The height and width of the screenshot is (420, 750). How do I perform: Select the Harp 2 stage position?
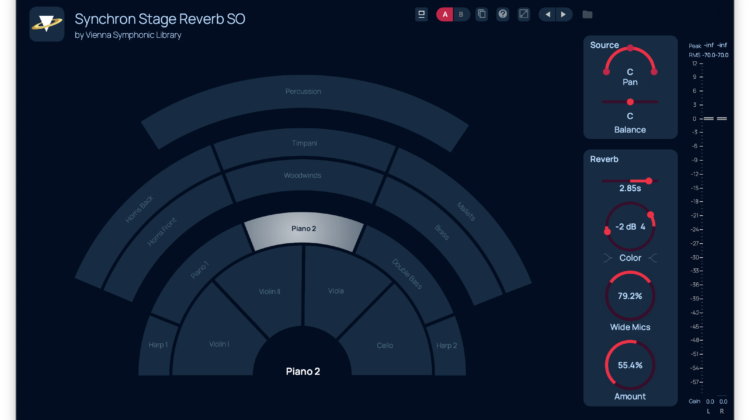[446, 345]
